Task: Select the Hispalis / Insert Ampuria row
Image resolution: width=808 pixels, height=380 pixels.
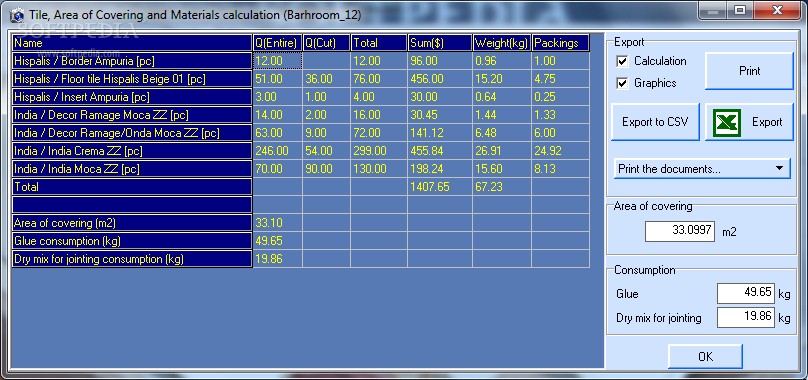Action: click(132, 97)
